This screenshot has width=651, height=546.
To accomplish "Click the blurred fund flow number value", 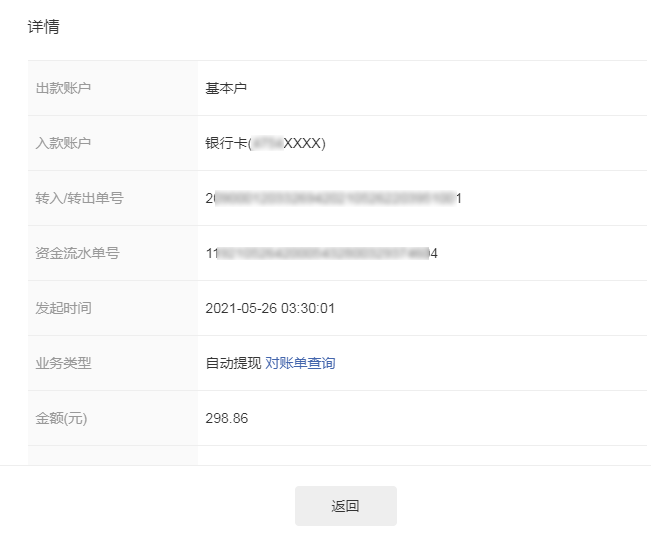I will tap(321, 253).
